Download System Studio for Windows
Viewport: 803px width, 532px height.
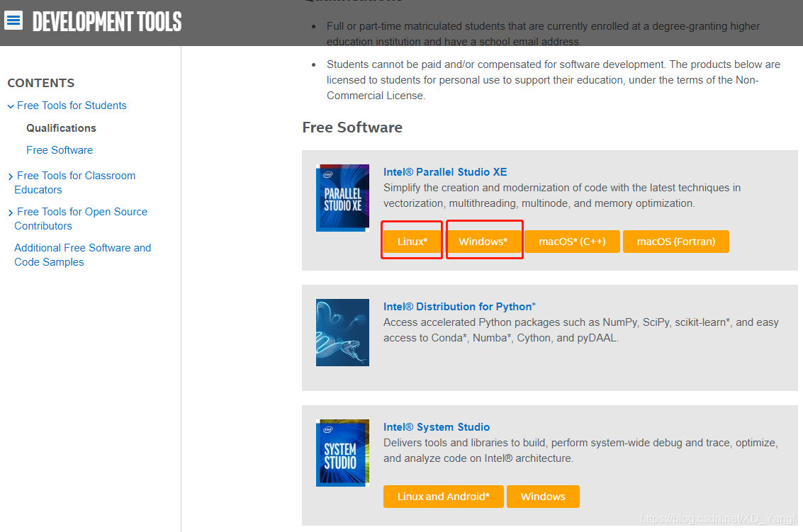543,497
